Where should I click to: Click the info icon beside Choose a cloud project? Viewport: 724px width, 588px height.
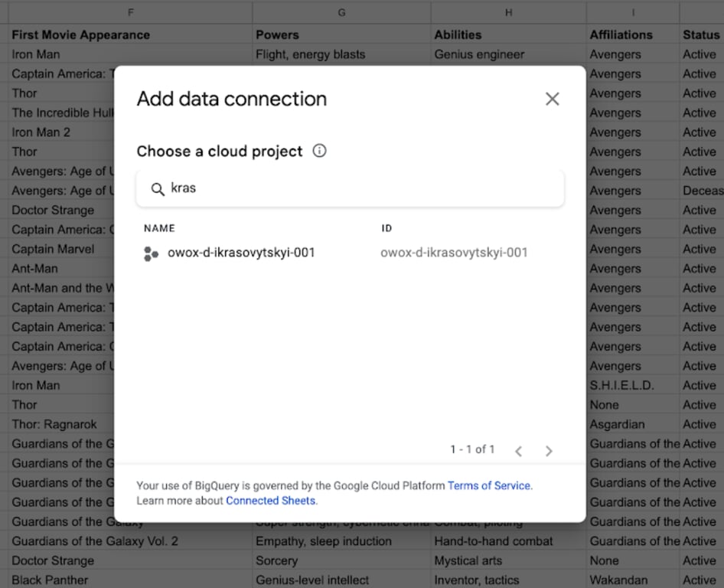coord(319,151)
